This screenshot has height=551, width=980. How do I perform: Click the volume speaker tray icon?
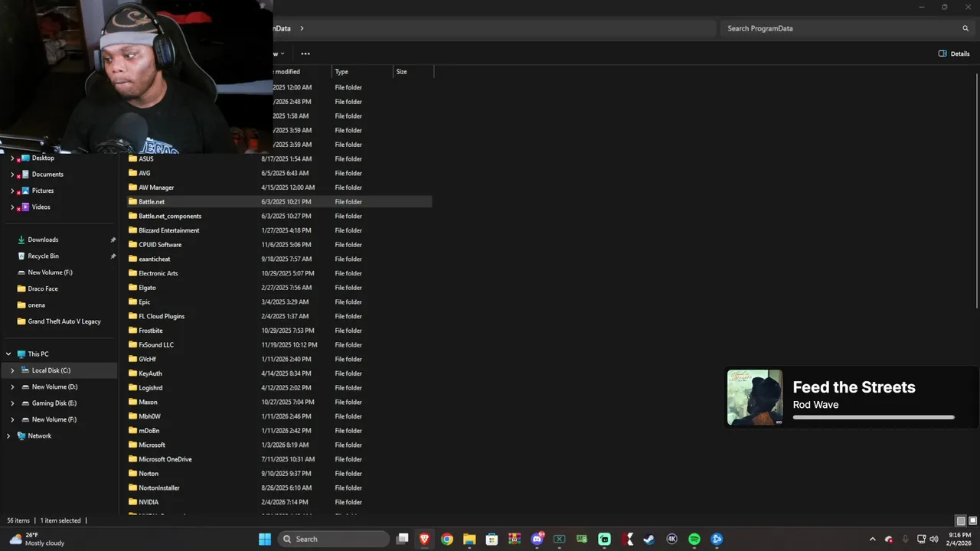coord(934,539)
